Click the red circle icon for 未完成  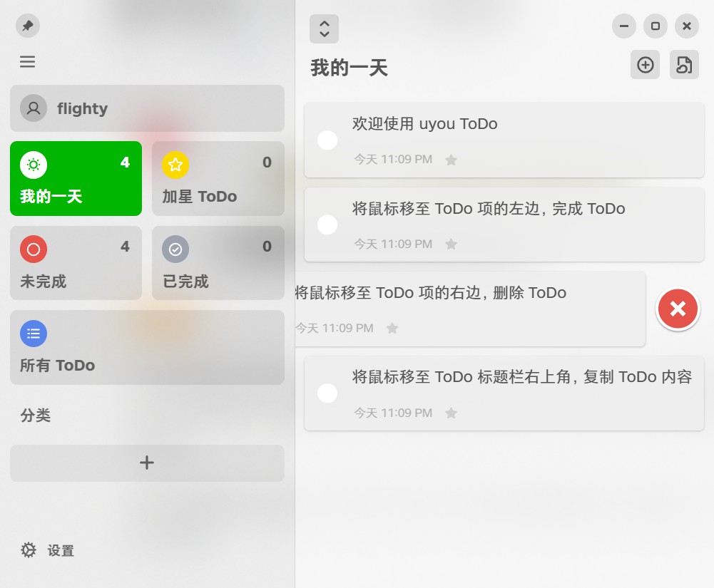34,249
